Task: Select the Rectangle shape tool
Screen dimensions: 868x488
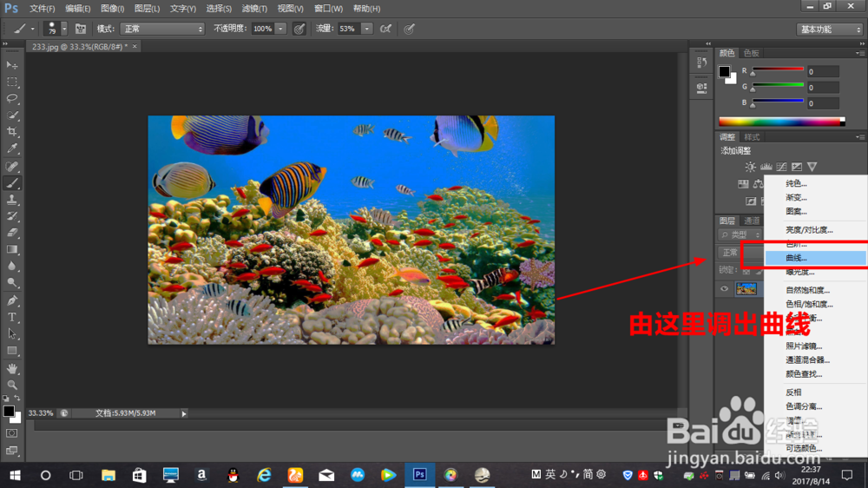Action: (x=11, y=351)
